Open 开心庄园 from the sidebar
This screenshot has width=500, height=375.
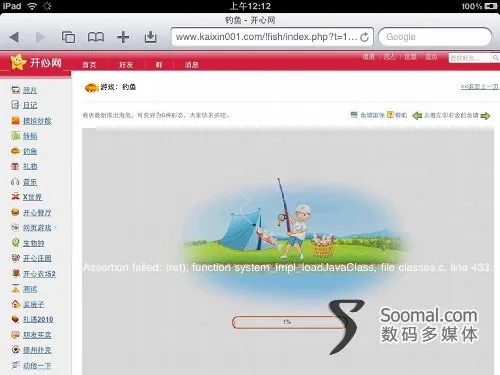coord(37,258)
